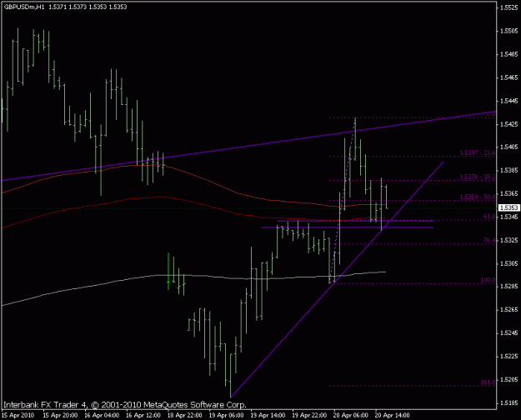Click the 15 Apr 20:00 time label
Viewport: 521px width, 420px height.
pyautogui.click(x=60, y=415)
